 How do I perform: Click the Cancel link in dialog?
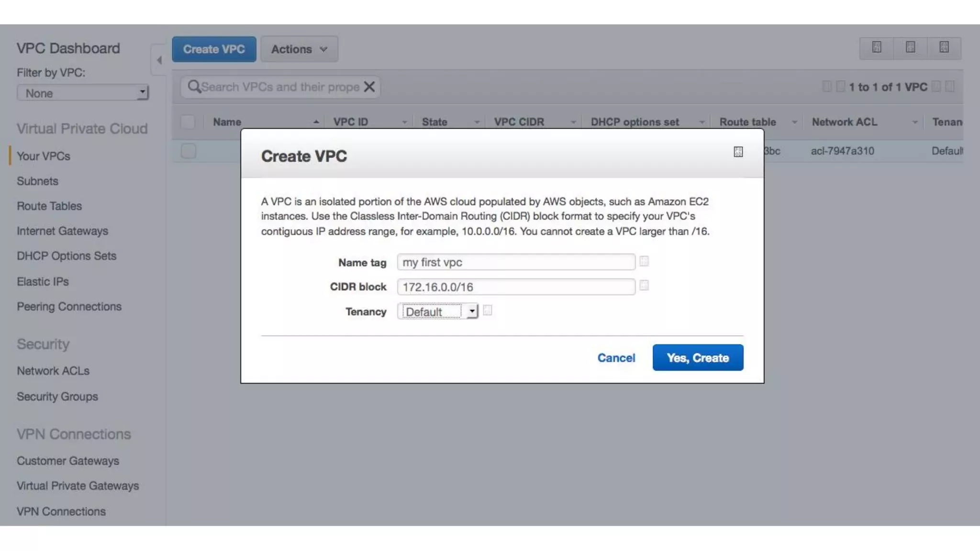[616, 358]
